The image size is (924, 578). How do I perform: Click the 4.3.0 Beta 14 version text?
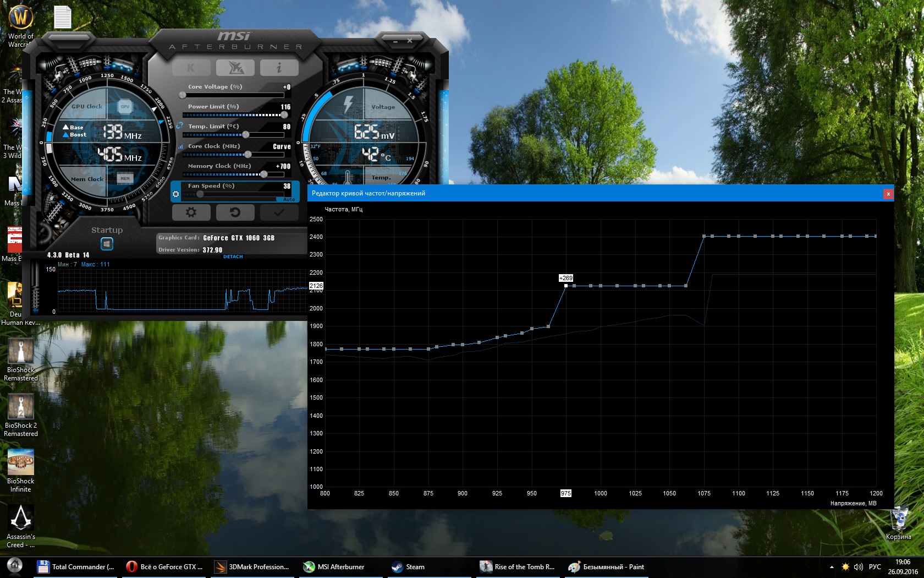(x=68, y=255)
